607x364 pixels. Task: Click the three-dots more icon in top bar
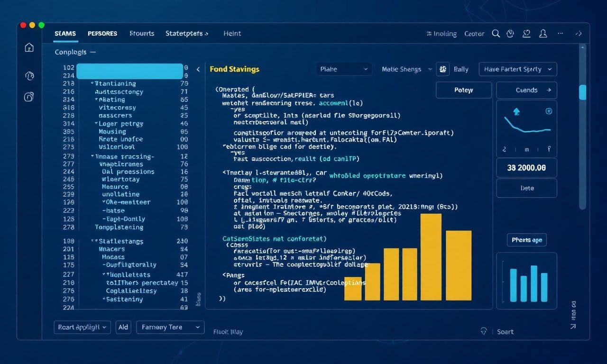click(x=561, y=34)
